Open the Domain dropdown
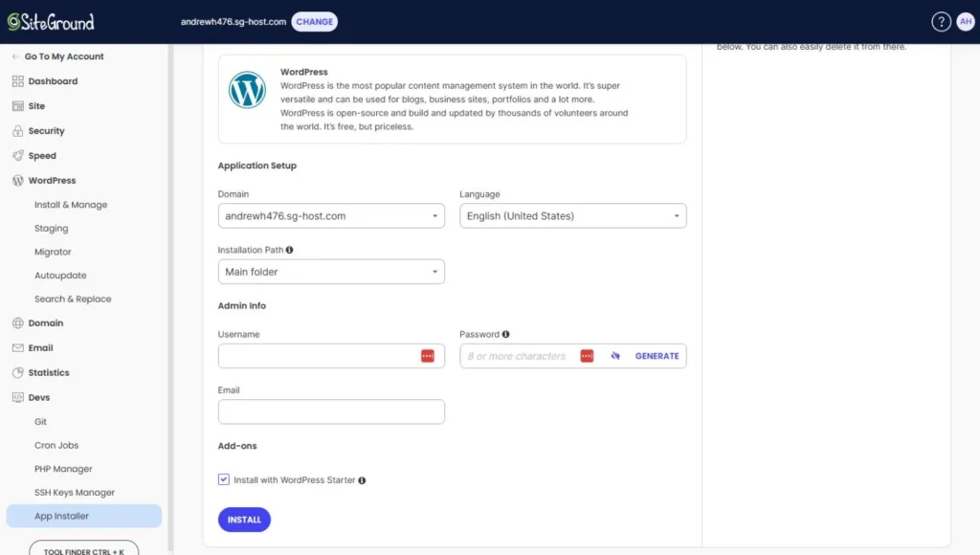980x555 pixels. [331, 215]
